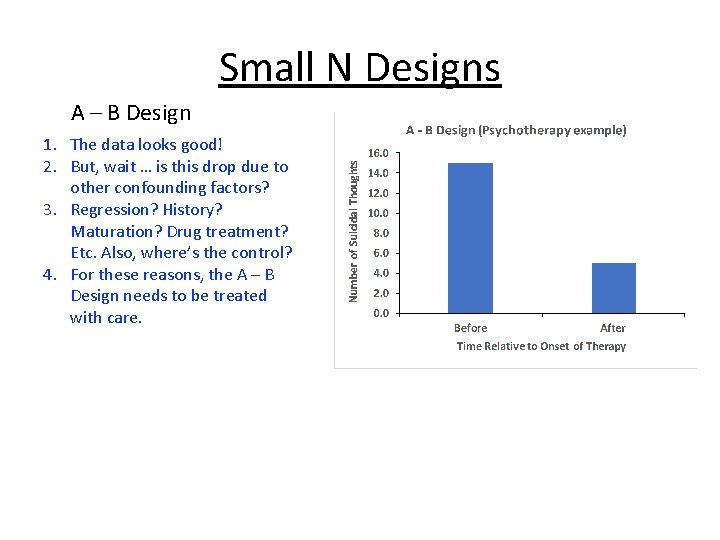Click the '8.0' y-axis value

coord(381,233)
